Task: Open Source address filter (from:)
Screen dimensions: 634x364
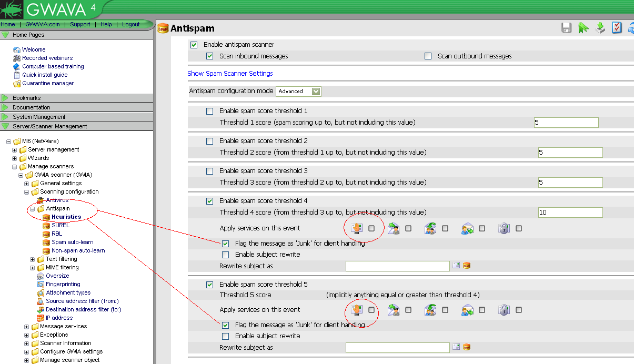Action: pyautogui.click(x=82, y=301)
